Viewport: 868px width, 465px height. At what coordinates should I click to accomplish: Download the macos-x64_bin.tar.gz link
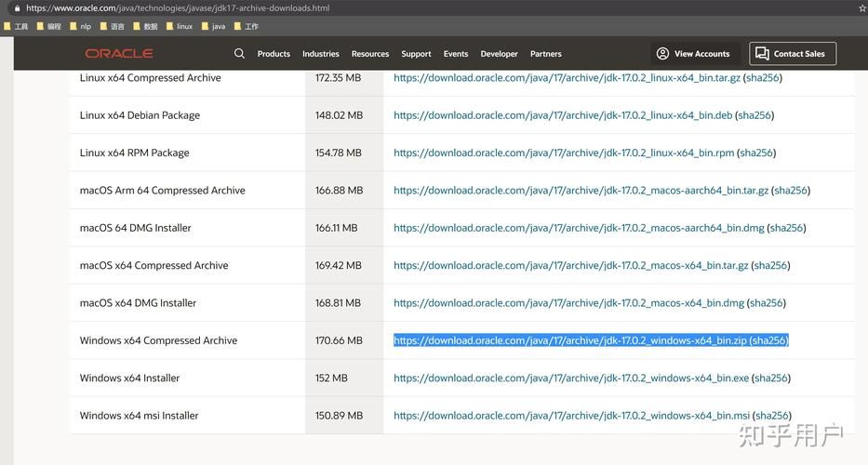(570, 266)
